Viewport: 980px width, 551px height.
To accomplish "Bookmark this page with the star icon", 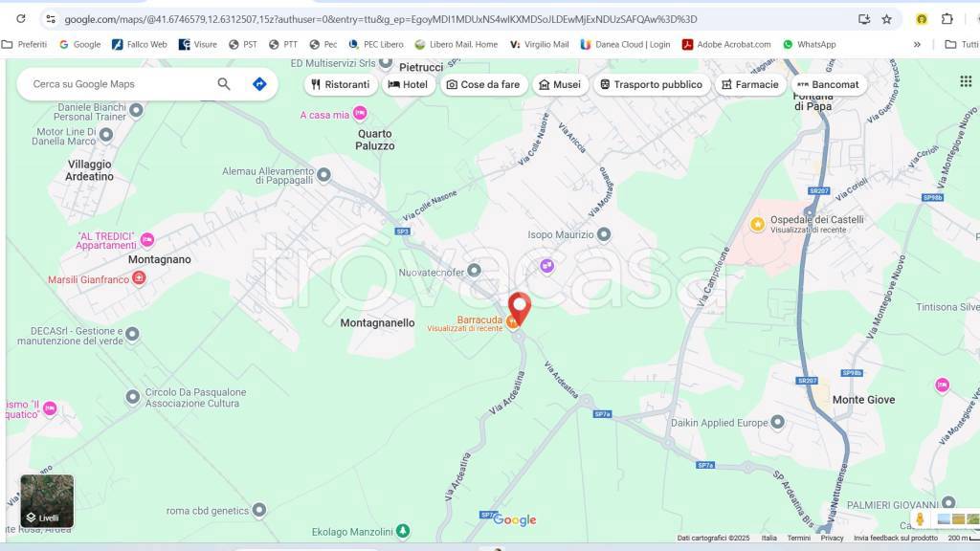I will (886, 19).
